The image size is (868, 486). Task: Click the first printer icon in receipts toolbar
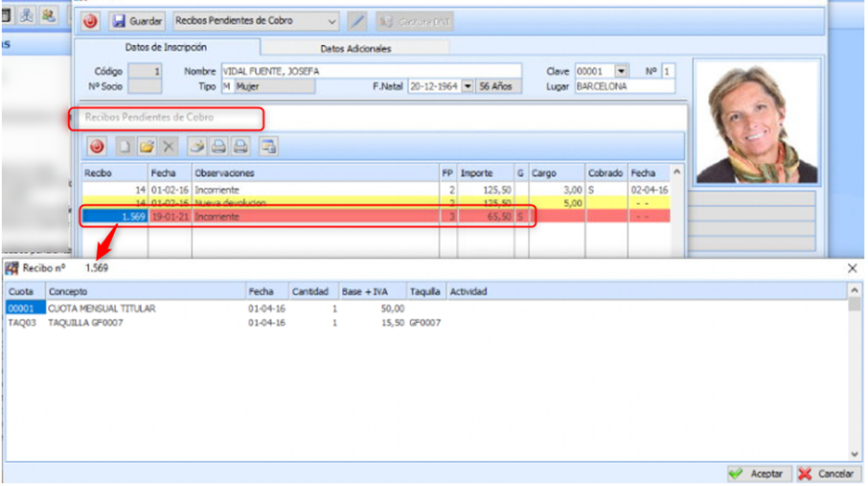point(218,147)
